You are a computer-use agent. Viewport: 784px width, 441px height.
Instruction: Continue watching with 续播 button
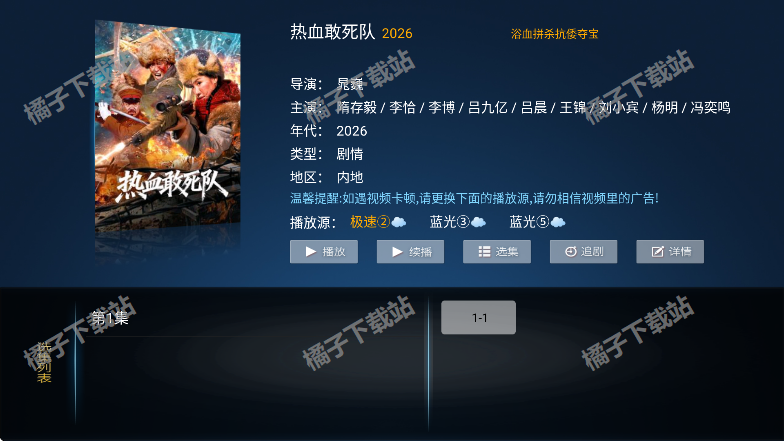(x=410, y=252)
